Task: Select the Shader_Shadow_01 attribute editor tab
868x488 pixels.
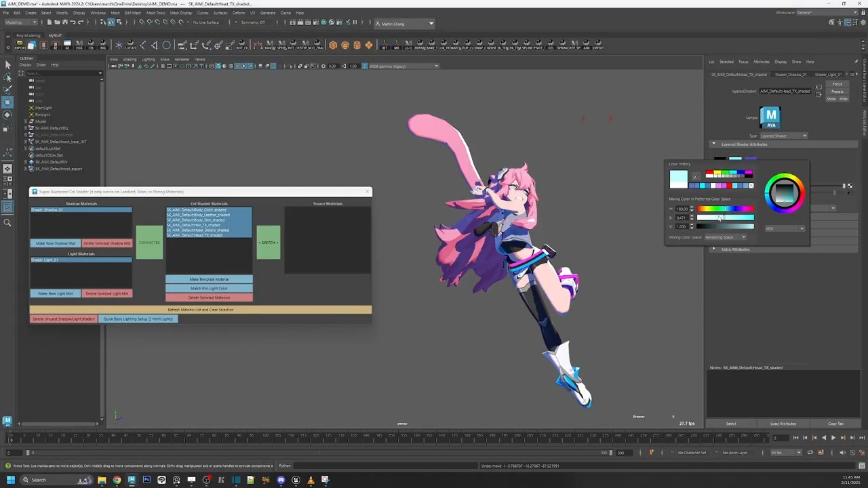Action: (791, 74)
